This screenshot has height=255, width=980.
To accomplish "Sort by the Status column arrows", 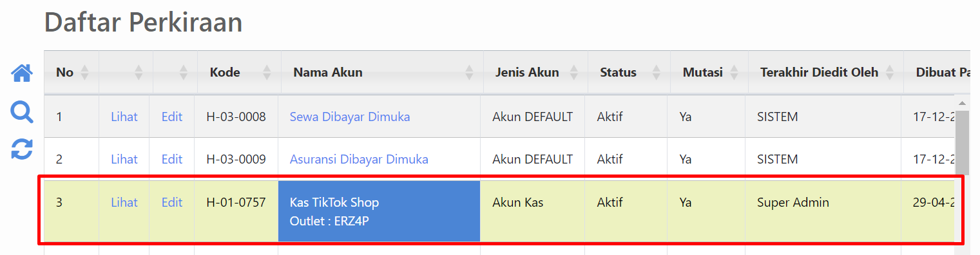I will 656,73.
